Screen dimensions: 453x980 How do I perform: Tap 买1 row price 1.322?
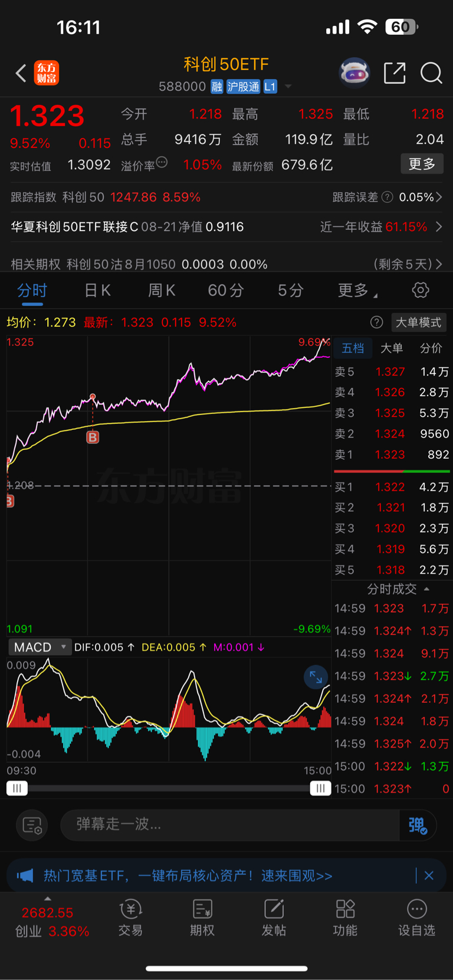point(390,487)
